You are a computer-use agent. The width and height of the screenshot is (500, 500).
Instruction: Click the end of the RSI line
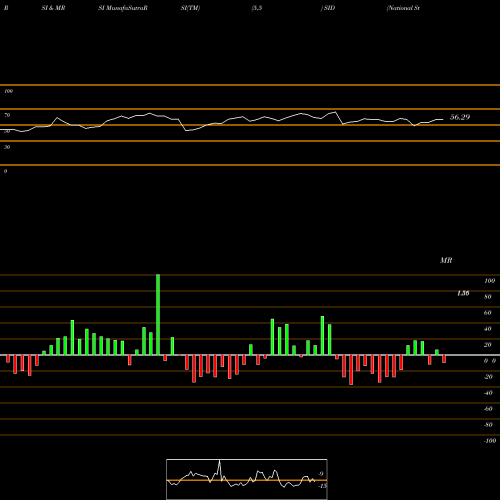443,119
